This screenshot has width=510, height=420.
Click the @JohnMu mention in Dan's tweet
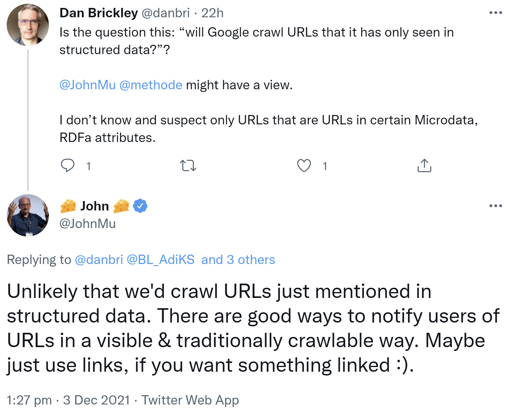click(x=88, y=85)
